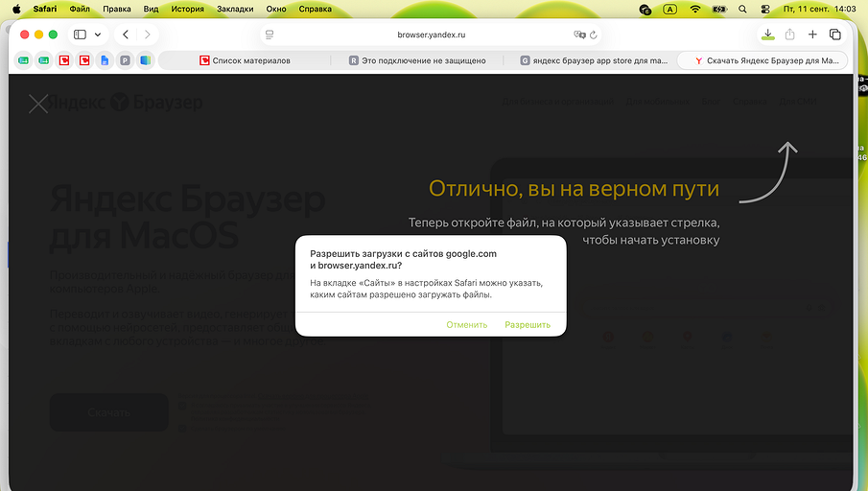Click the input source A icon

click(669, 9)
